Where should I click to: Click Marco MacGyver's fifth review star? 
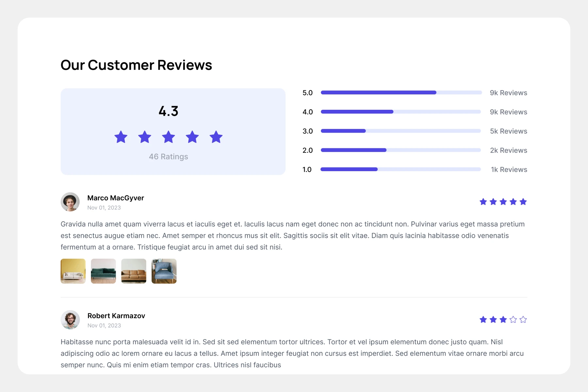(x=523, y=202)
